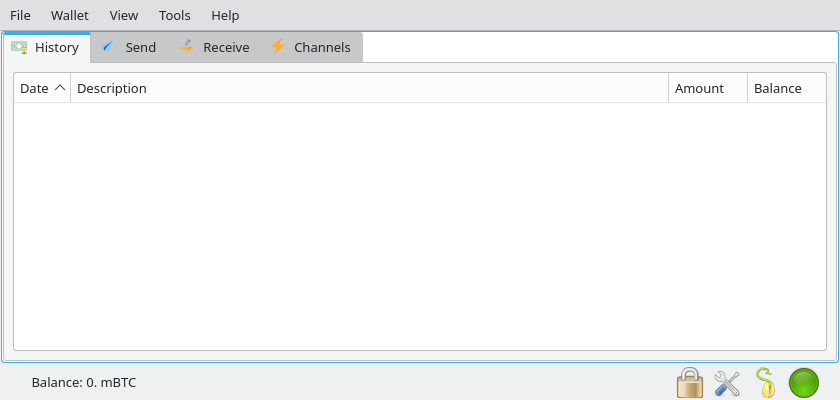Viewport: 840px width, 400px height.
Task: Switch to the History tab
Action: point(47,47)
